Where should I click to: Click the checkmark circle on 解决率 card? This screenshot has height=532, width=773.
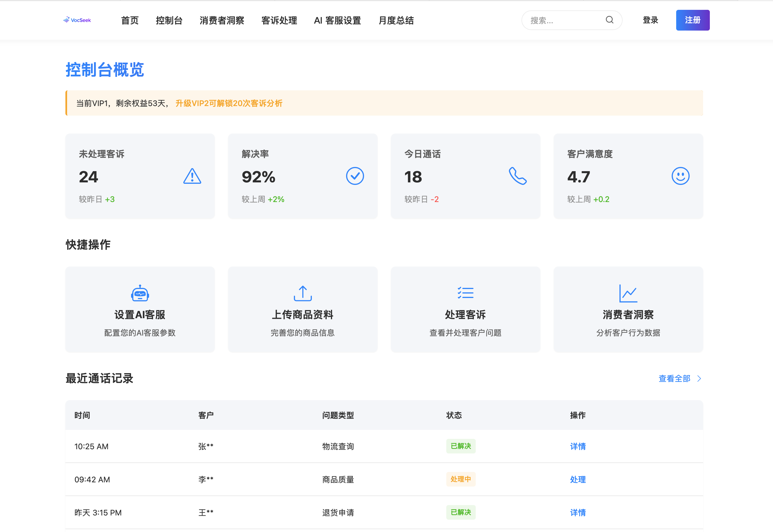coord(355,176)
